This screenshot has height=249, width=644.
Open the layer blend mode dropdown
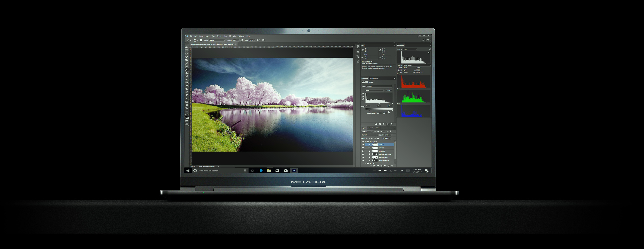coord(370,135)
